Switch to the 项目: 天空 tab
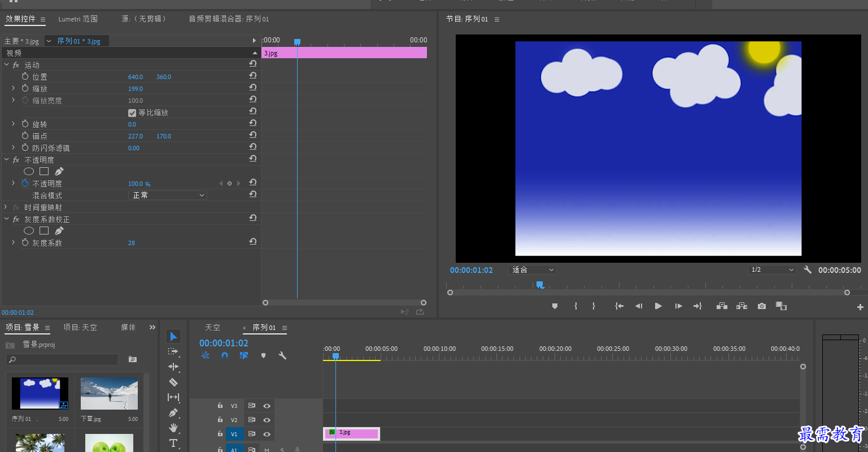 [x=80, y=327]
